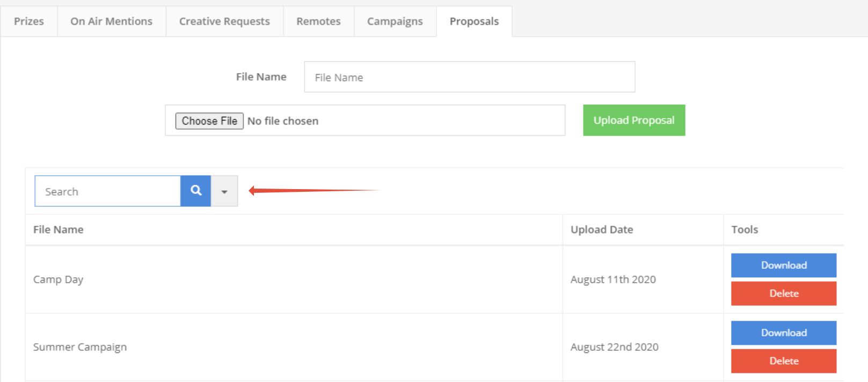Click the Summer Campaign file name cell
The width and height of the screenshot is (868, 382).
click(x=80, y=348)
